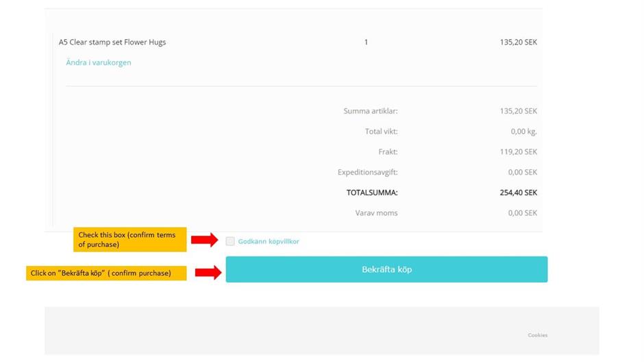Click the total amount 254,40 SEK

click(519, 193)
